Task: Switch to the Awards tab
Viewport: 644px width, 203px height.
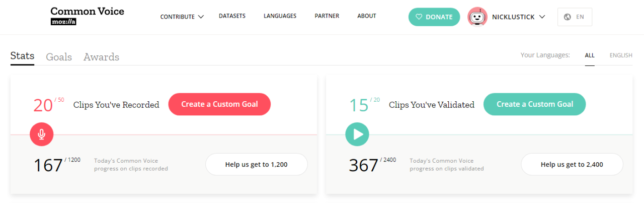Action: pos(101,57)
